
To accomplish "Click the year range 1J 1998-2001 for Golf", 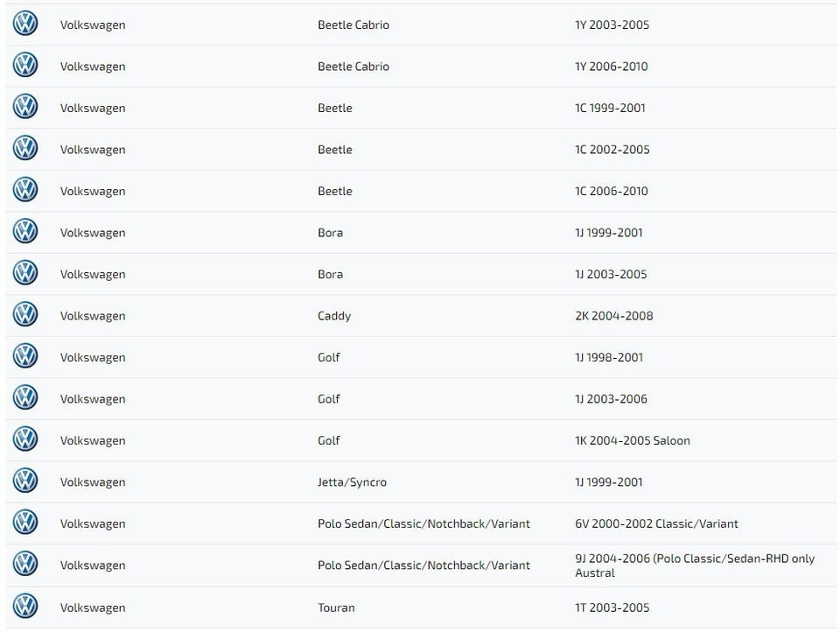I will (608, 357).
